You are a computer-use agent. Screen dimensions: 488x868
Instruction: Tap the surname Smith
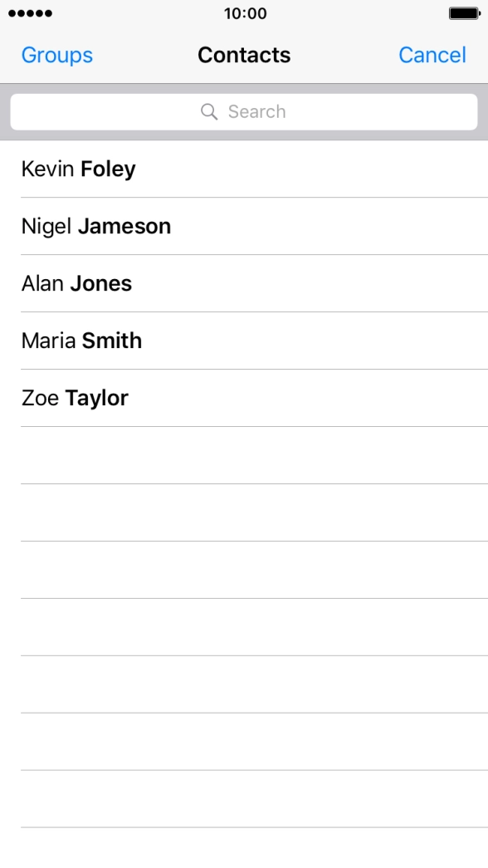tap(112, 341)
